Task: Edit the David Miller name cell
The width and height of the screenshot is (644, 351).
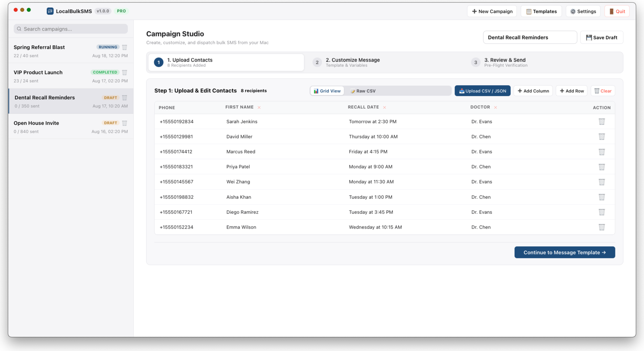Action: click(239, 137)
